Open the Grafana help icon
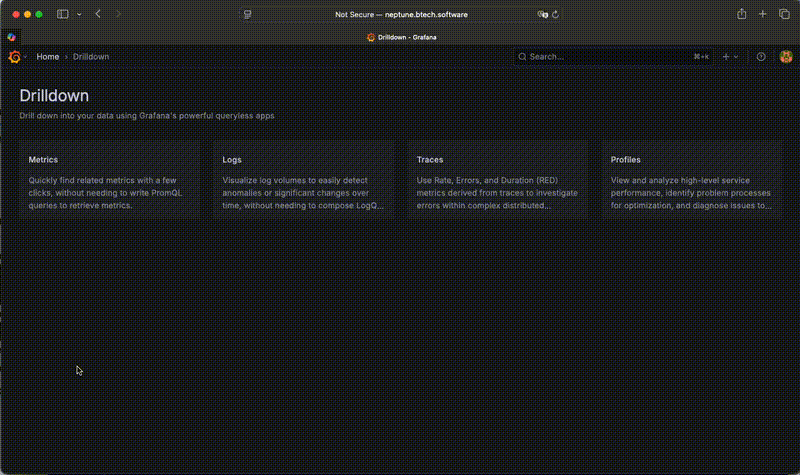The width and height of the screenshot is (800, 475). [761, 57]
